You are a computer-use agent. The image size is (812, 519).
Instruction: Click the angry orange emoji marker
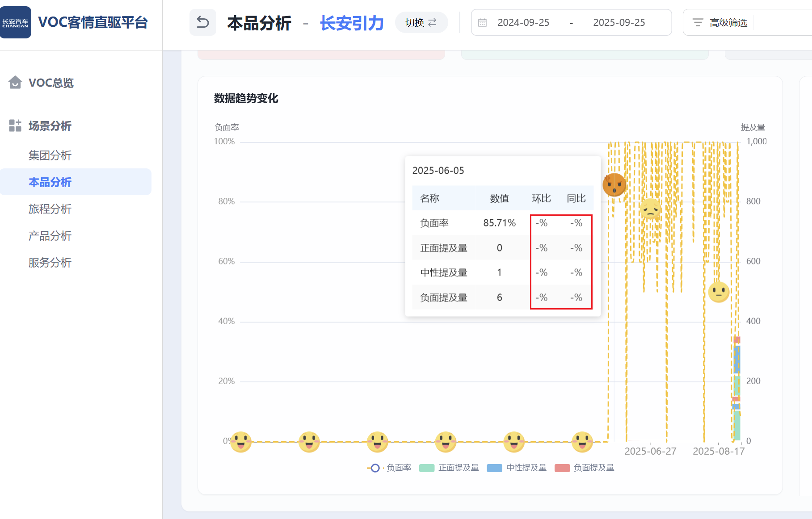coord(614,185)
